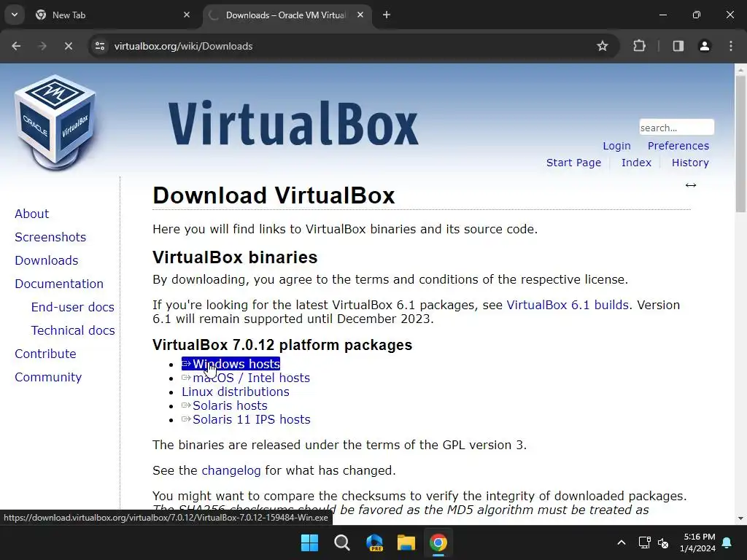Screen dimensions: 747x560
Task: Open the Chrome three-dot menu
Action: click(731, 46)
